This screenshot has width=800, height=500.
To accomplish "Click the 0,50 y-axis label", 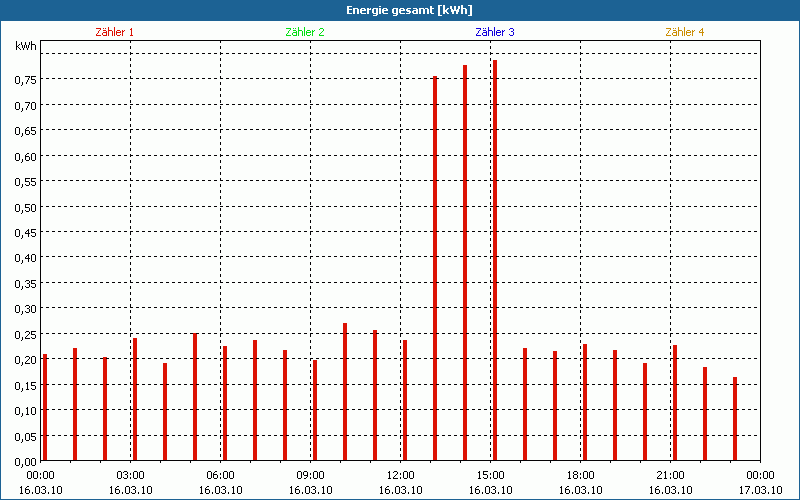I will 26,207.
